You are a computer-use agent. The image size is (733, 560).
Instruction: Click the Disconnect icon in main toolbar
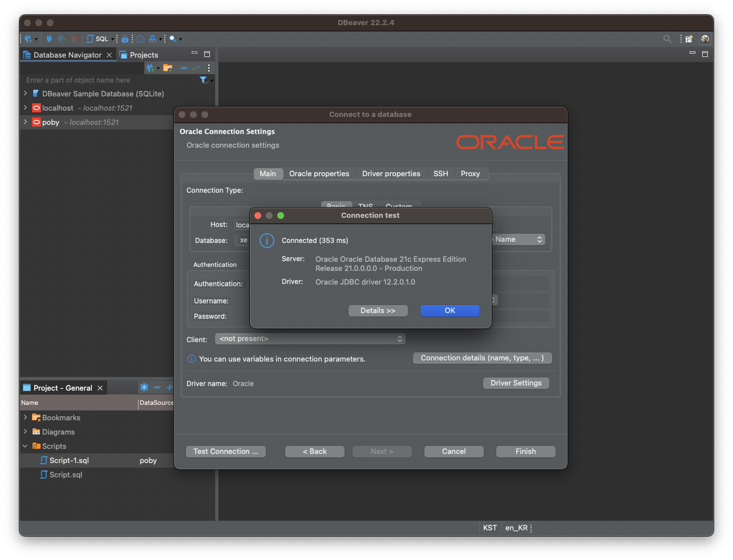[x=74, y=39]
